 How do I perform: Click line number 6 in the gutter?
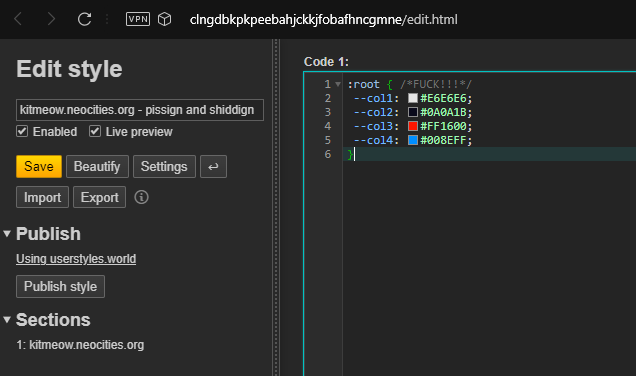[x=328, y=154]
